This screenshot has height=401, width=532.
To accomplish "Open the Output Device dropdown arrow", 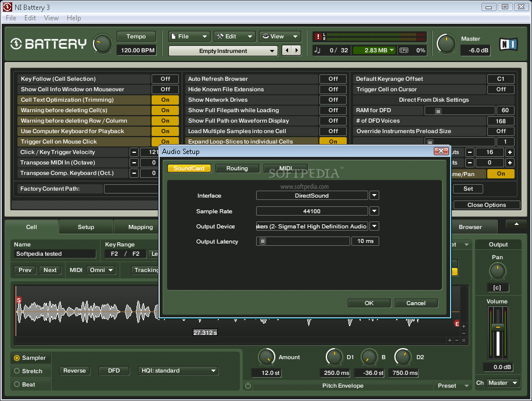I will pyautogui.click(x=374, y=226).
